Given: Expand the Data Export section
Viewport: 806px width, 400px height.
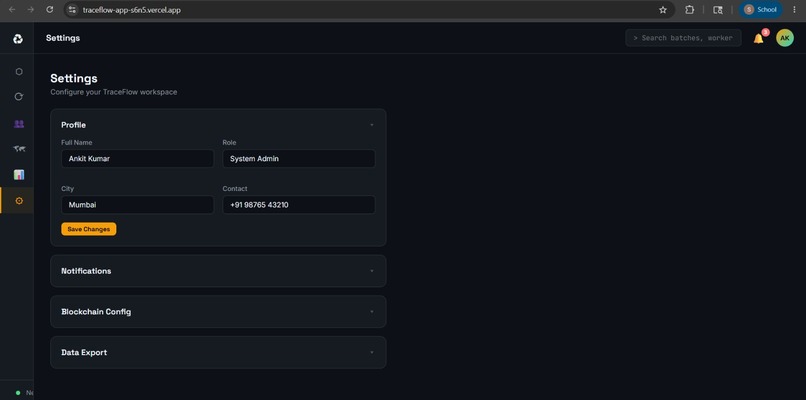Looking at the screenshot, I should [x=218, y=353].
